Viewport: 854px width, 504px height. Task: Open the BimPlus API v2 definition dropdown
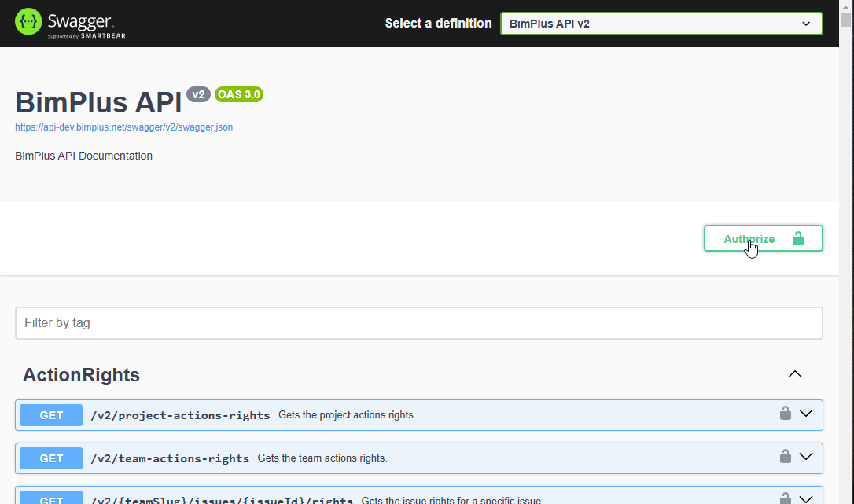click(x=661, y=24)
